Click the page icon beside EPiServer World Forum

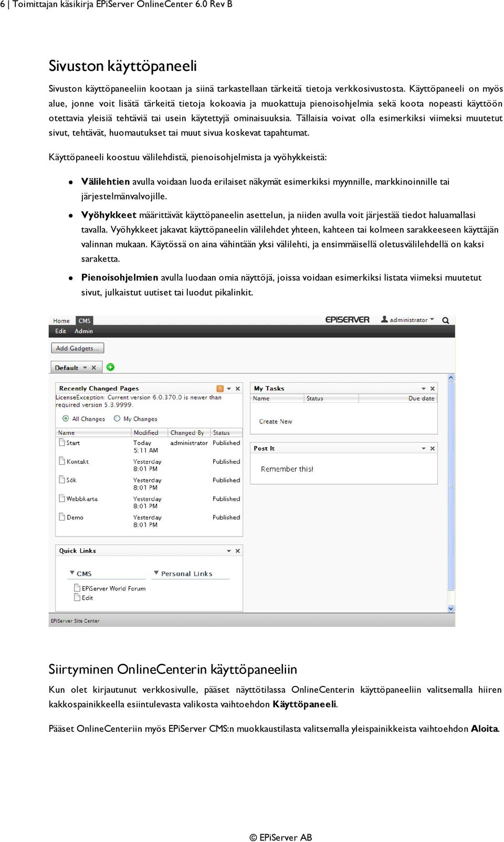pyautogui.click(x=77, y=588)
